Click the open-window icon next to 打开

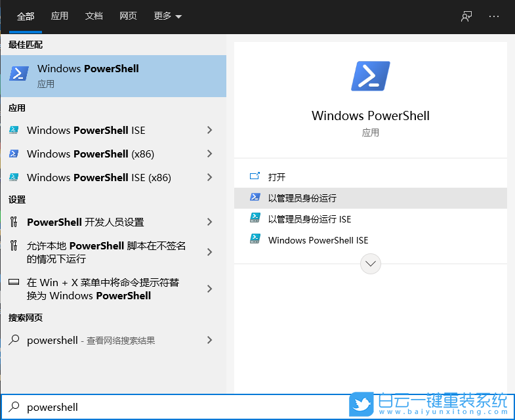(255, 176)
